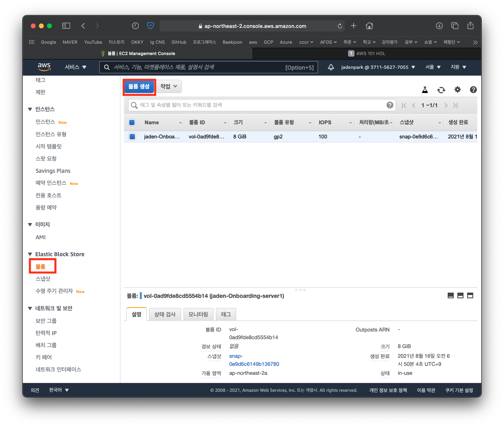The image size is (504, 427).
Task: Refresh the volumes list
Action: point(441,90)
